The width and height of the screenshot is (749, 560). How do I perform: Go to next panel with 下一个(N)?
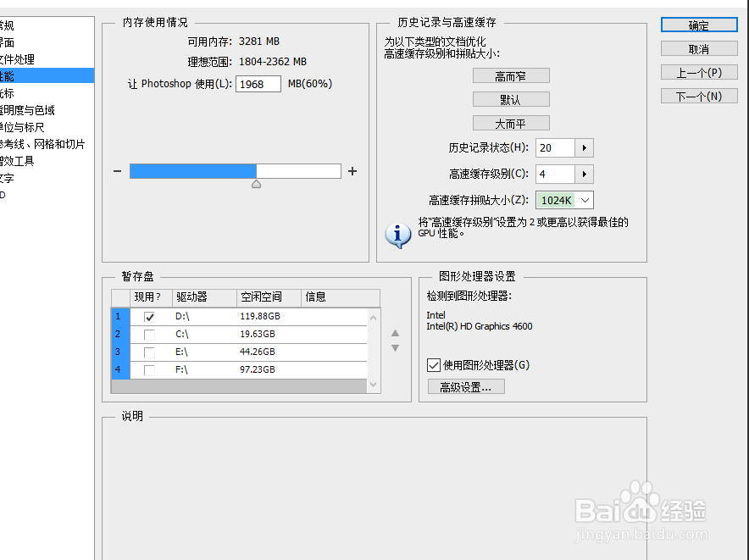tap(699, 96)
